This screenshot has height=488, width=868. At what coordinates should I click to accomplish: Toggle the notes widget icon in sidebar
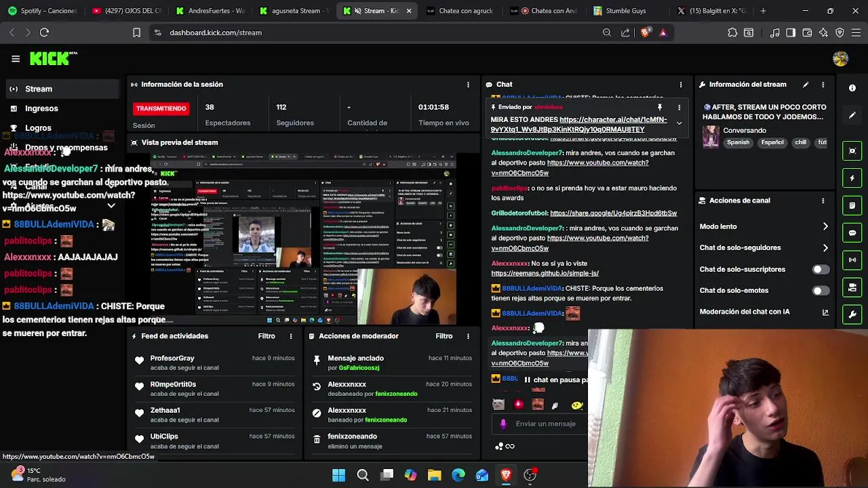tap(852, 205)
